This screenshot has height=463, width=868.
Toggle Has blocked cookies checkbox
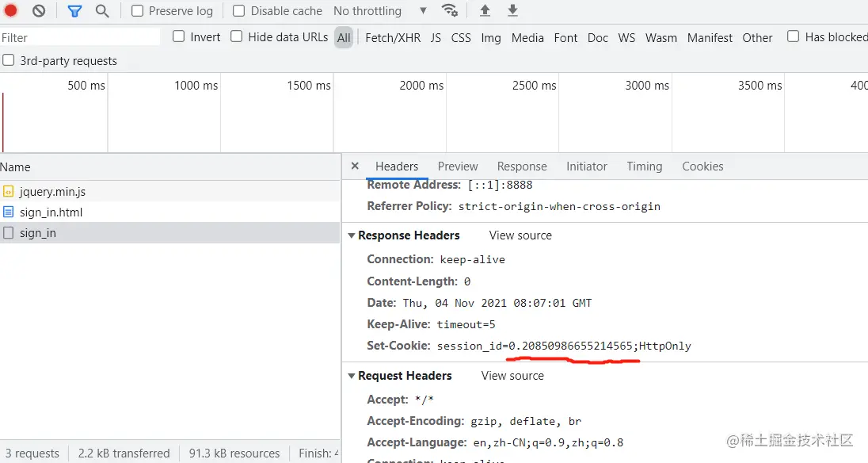point(794,36)
